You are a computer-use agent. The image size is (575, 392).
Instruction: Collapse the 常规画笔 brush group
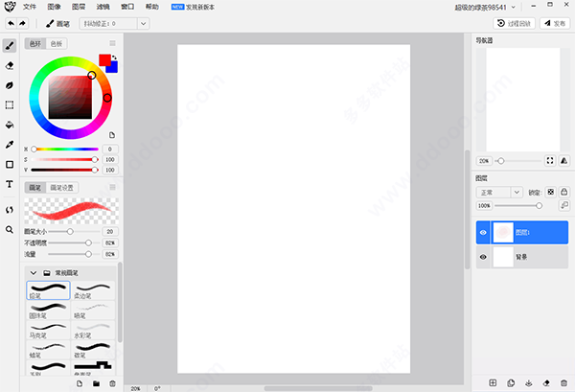pos(34,273)
